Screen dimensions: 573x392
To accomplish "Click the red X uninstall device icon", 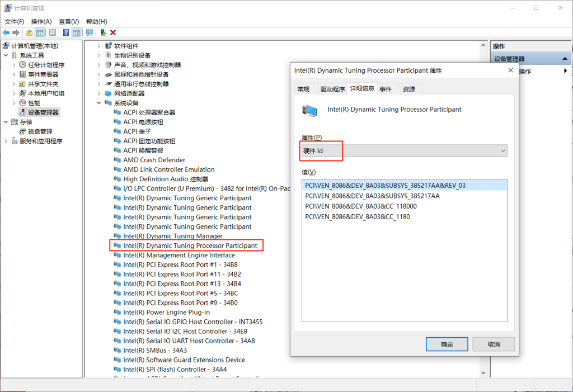I will [113, 32].
